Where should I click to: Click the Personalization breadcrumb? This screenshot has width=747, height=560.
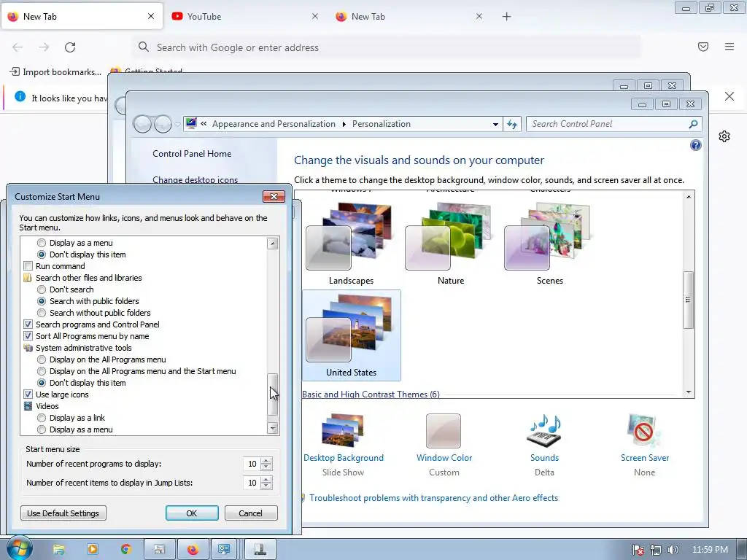coord(381,124)
